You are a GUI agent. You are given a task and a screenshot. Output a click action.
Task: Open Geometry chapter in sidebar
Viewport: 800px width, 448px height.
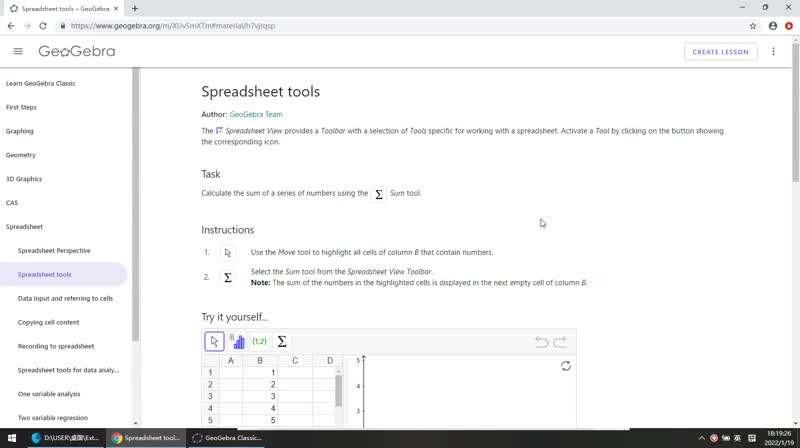(x=20, y=155)
